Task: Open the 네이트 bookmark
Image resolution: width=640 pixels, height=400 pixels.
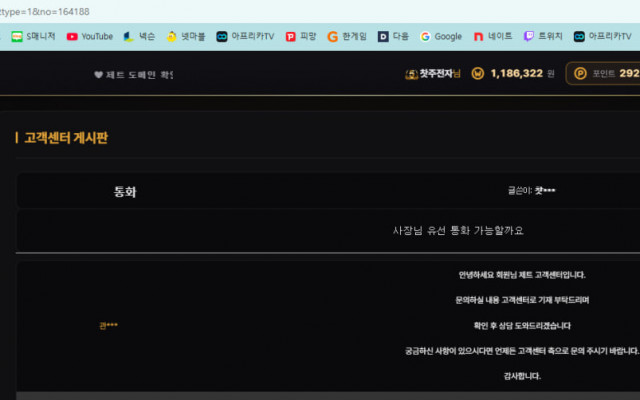Action: (x=493, y=37)
